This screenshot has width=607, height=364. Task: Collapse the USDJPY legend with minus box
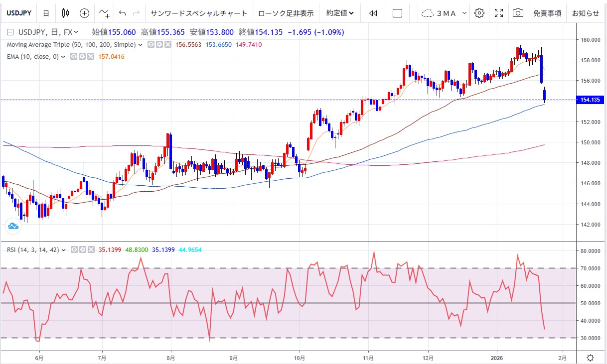10,32
